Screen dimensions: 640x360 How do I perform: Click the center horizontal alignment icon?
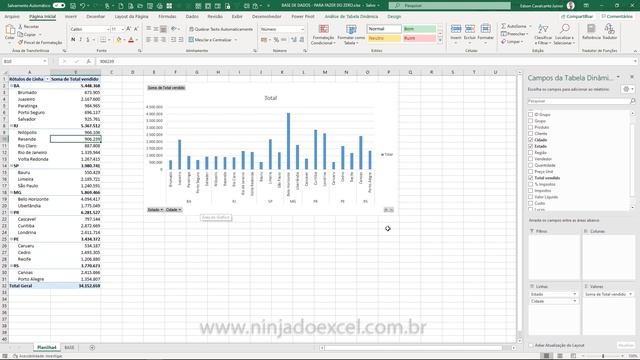pyautogui.click(x=156, y=40)
